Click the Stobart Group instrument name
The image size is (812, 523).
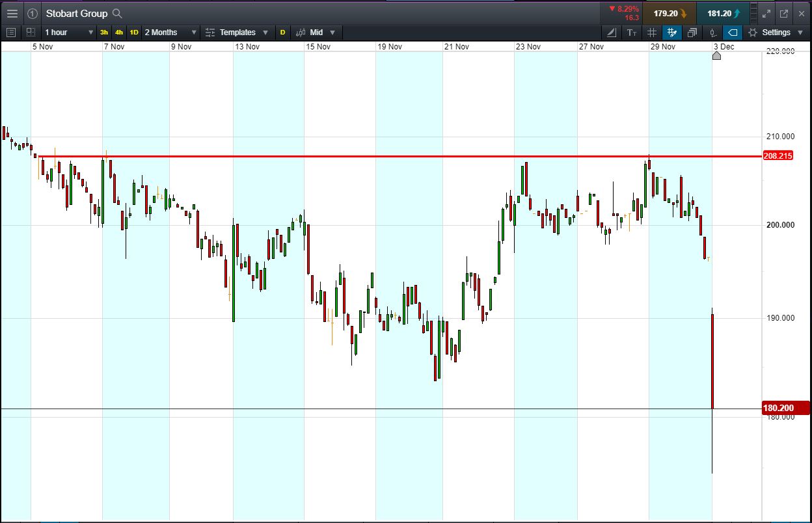(x=77, y=13)
